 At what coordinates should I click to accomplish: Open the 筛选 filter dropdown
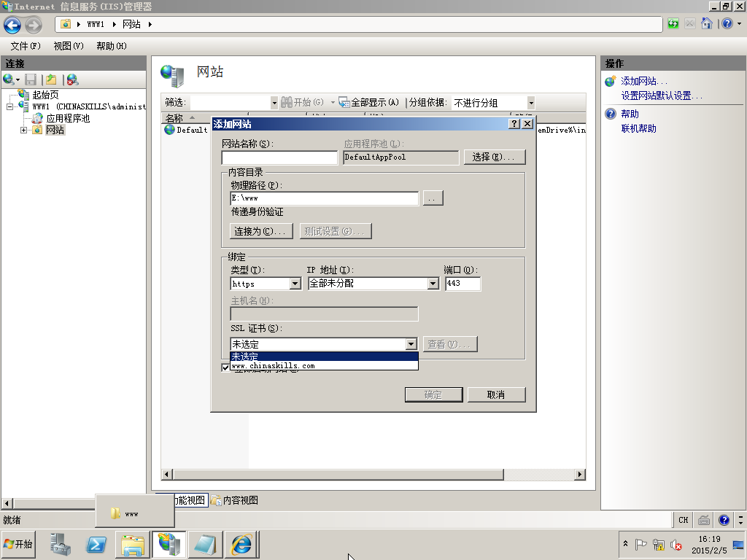[x=274, y=102]
